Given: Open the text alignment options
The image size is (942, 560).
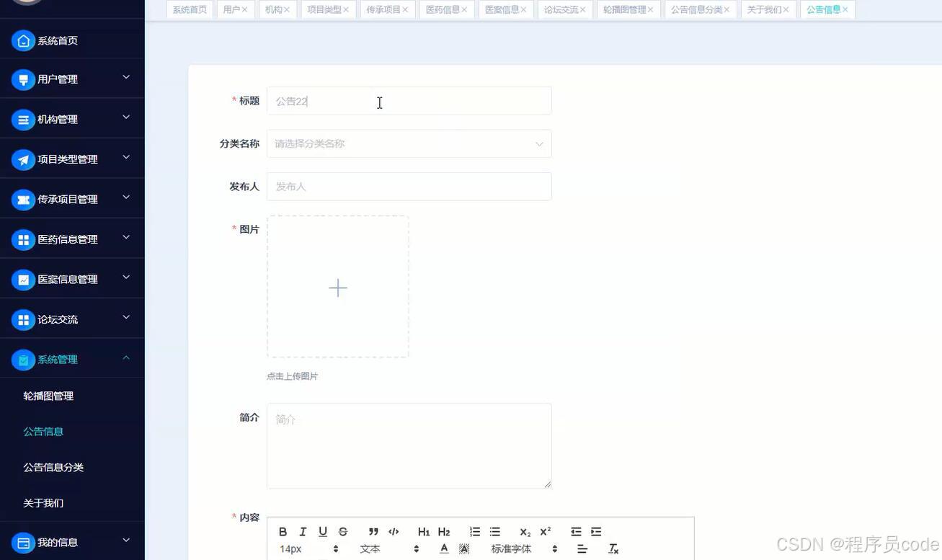Looking at the screenshot, I should [x=582, y=549].
